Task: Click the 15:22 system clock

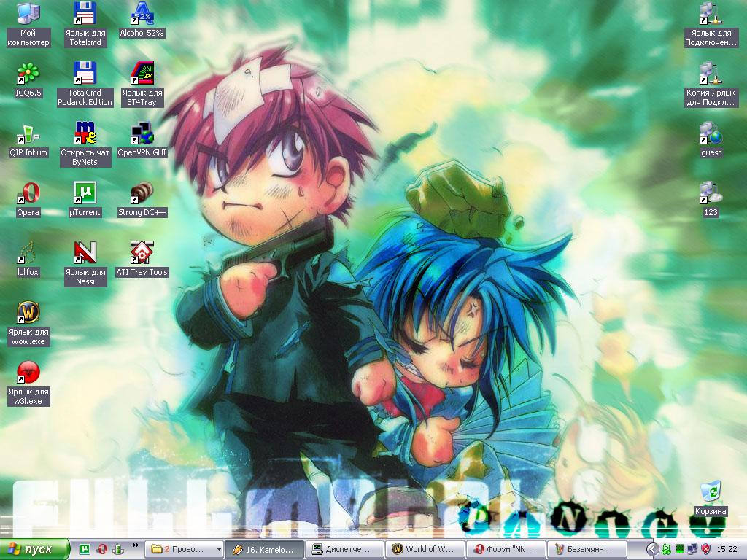Action: (x=727, y=550)
